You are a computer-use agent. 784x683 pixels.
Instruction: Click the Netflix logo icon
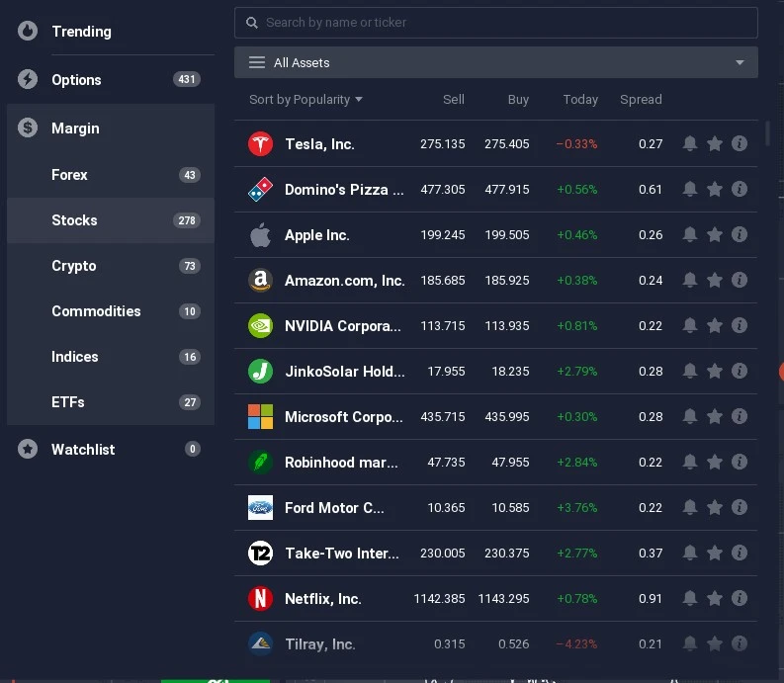(x=260, y=599)
